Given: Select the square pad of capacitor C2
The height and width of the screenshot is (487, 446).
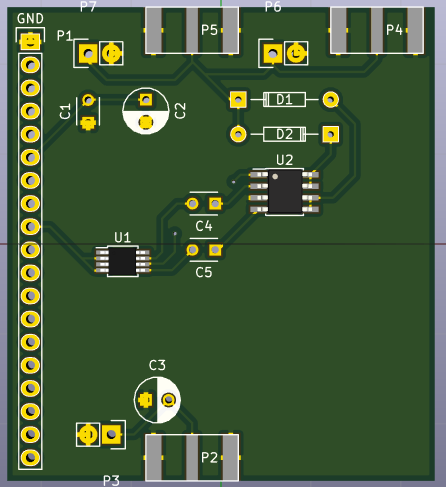Looking at the screenshot, I should [146, 99].
